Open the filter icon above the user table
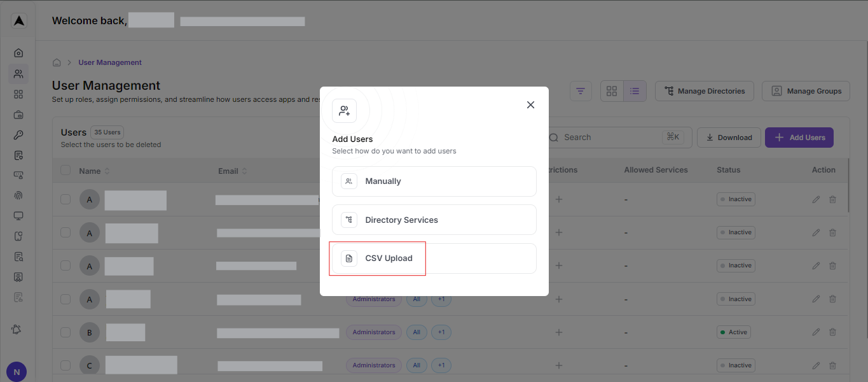The width and height of the screenshot is (868, 382). pos(581,91)
